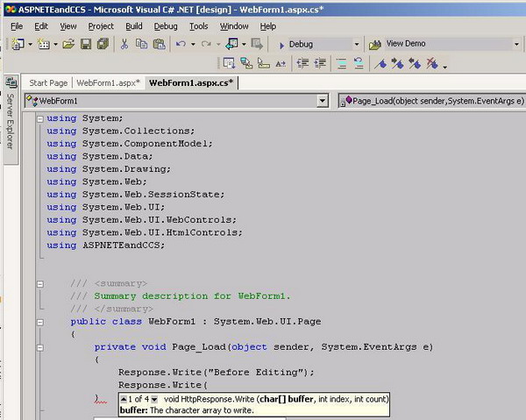This screenshot has height=420, width=526.
Task: Uncomment the selected lines icon
Action: 359,63
